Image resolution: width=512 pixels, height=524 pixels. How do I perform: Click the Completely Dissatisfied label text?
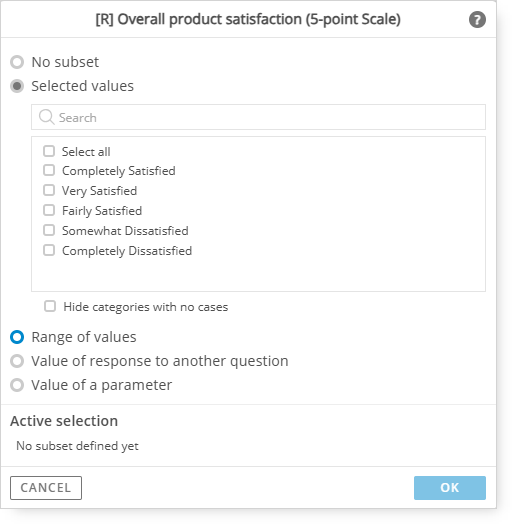[x=127, y=251]
